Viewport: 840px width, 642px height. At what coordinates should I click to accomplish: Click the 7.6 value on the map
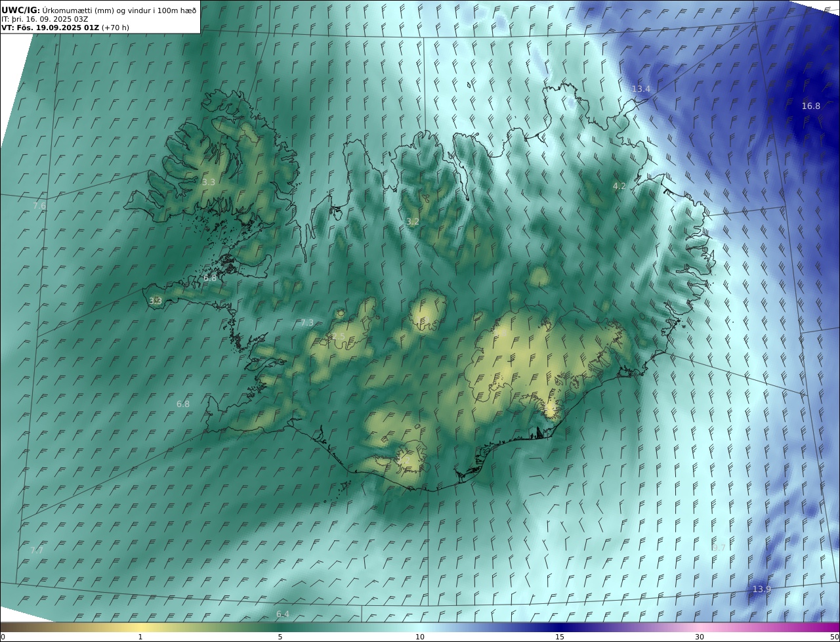[x=40, y=206]
